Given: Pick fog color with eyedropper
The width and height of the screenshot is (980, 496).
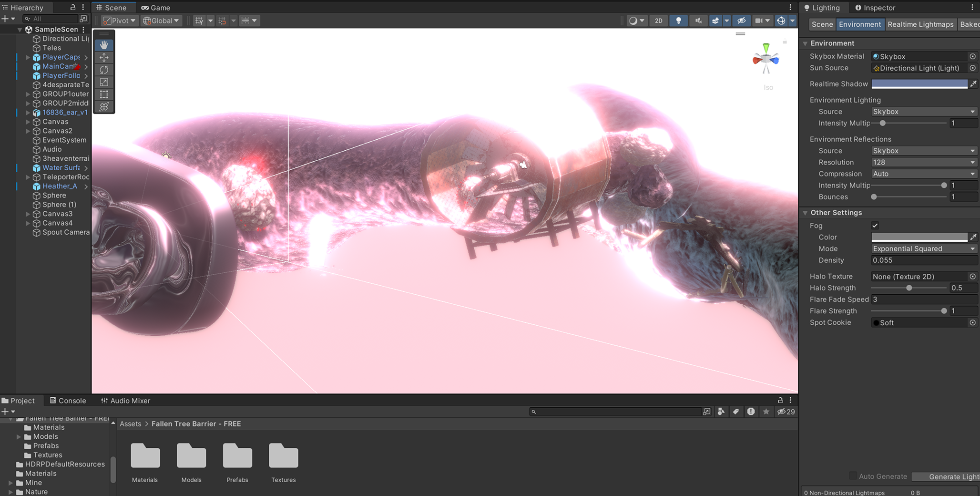Looking at the screenshot, I should (x=973, y=237).
